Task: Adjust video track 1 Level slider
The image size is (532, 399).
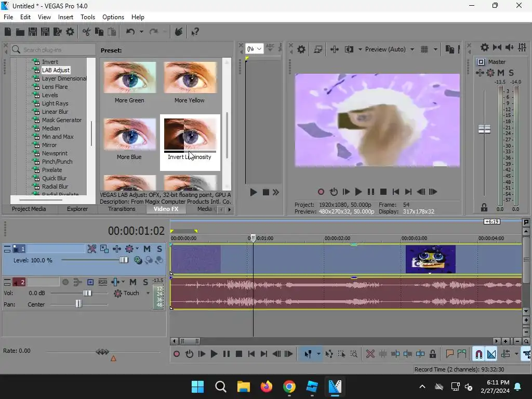Action: [x=124, y=260]
